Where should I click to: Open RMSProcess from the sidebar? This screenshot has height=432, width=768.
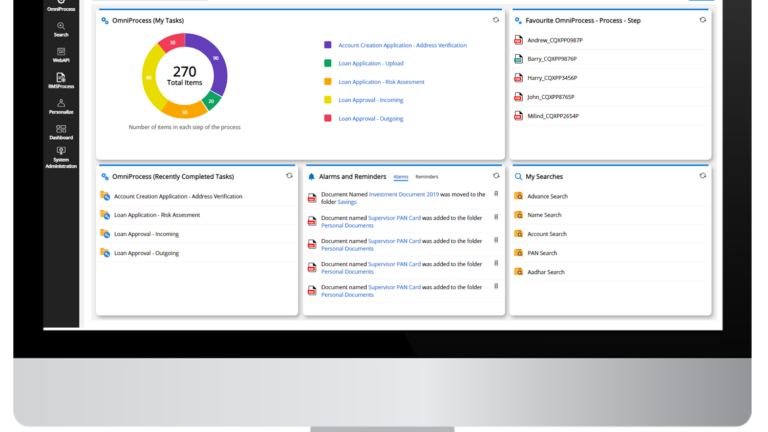(x=62, y=80)
